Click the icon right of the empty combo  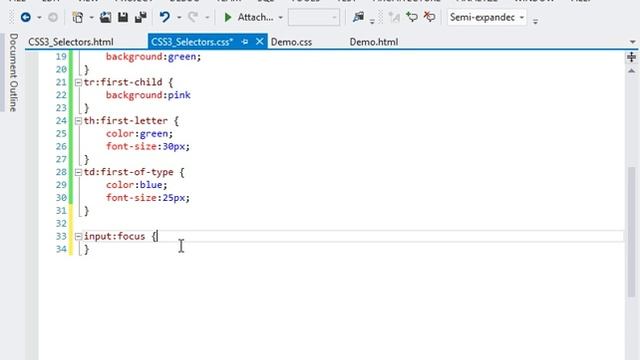click(x=358, y=17)
